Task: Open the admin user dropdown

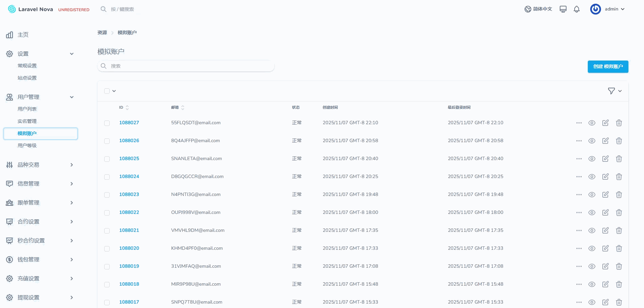Action: [607, 9]
